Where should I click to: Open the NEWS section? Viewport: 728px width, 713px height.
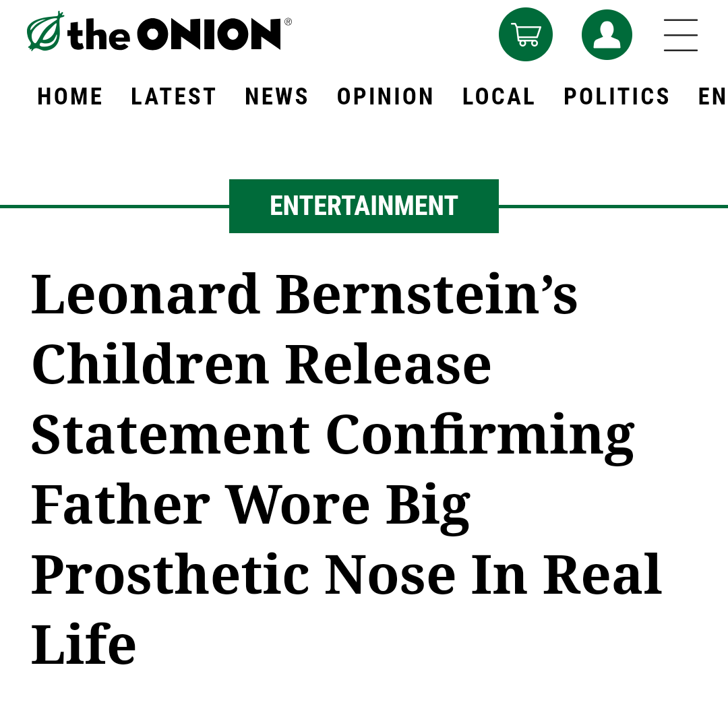click(276, 96)
